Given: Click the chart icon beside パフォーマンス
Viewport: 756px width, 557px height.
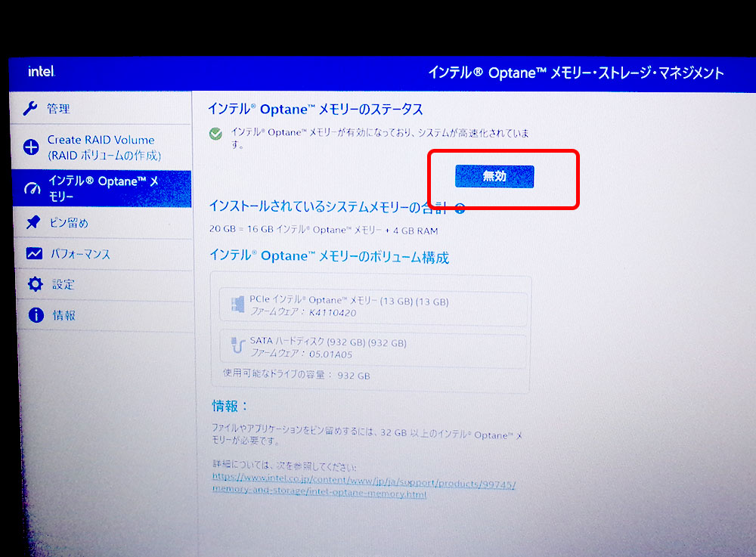Looking at the screenshot, I should tap(34, 254).
